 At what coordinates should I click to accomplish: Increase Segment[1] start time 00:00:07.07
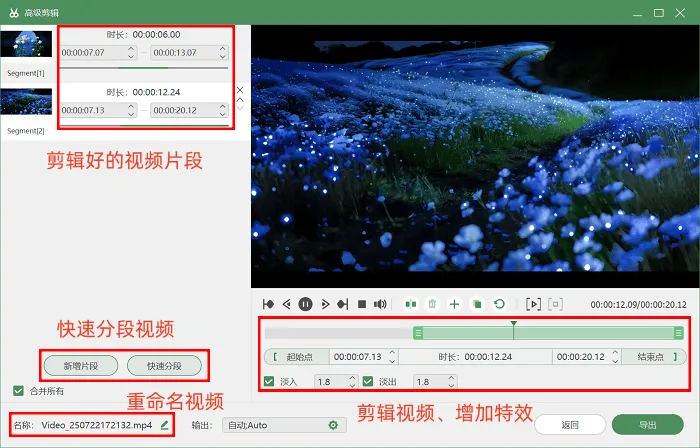tap(130, 49)
